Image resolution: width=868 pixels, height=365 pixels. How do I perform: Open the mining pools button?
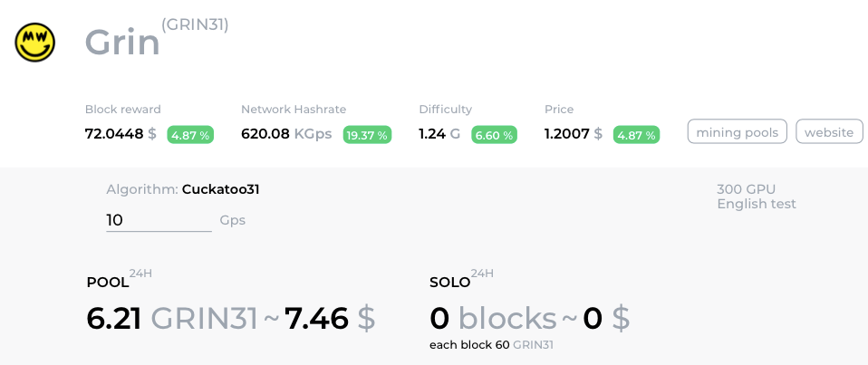738,132
